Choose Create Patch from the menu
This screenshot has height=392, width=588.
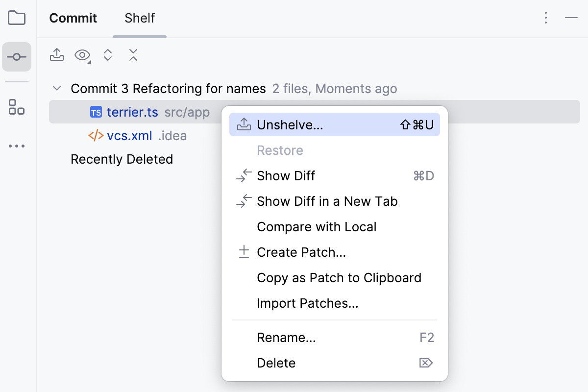click(x=301, y=252)
